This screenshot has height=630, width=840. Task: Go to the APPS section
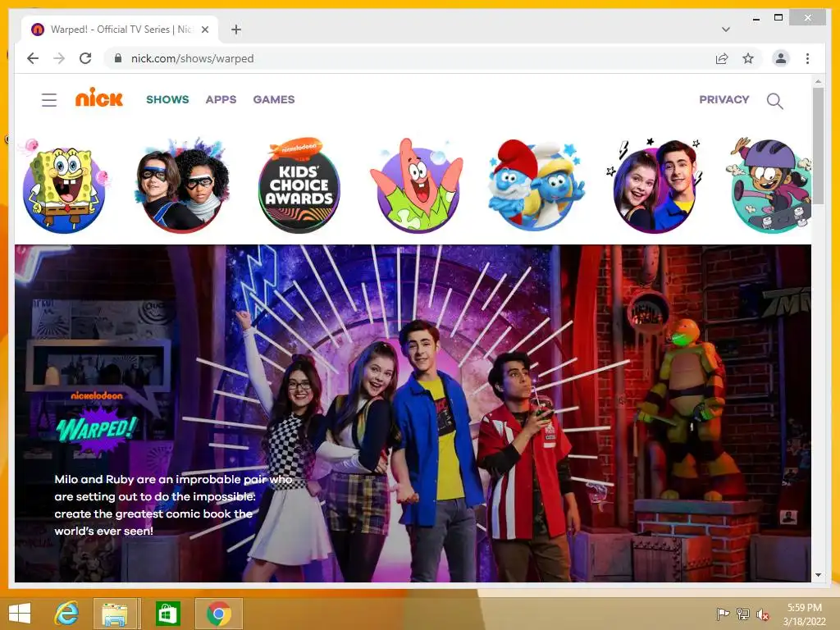pos(221,99)
